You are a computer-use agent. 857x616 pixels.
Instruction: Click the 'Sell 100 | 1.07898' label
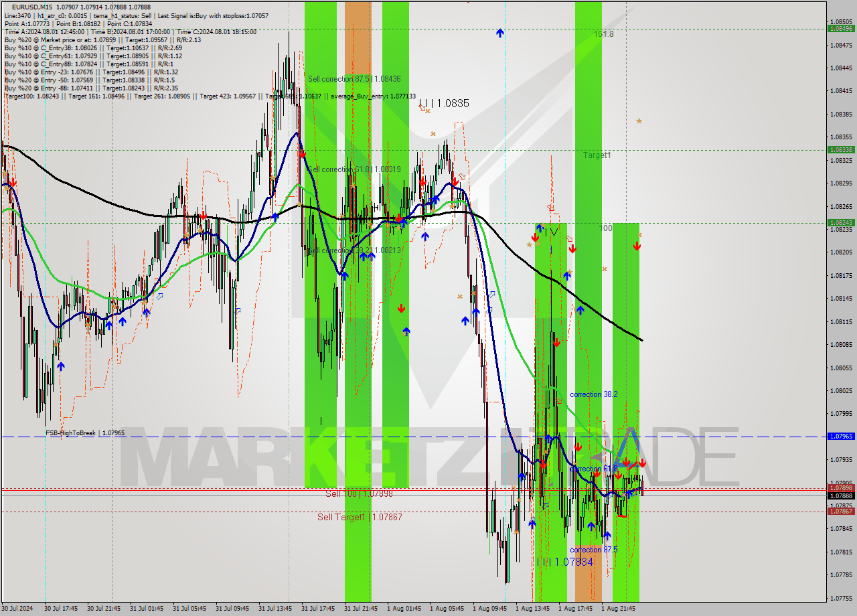[359, 493]
